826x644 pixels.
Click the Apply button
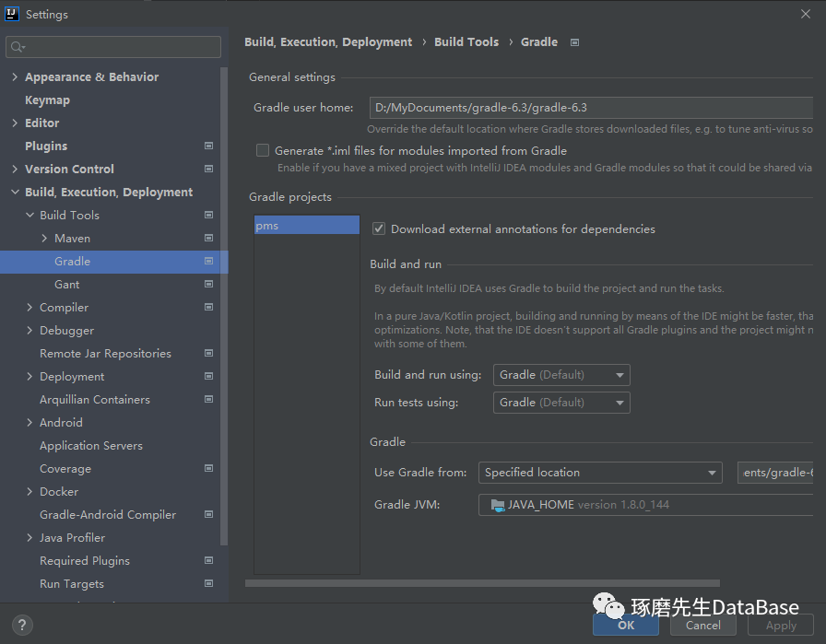click(x=781, y=625)
